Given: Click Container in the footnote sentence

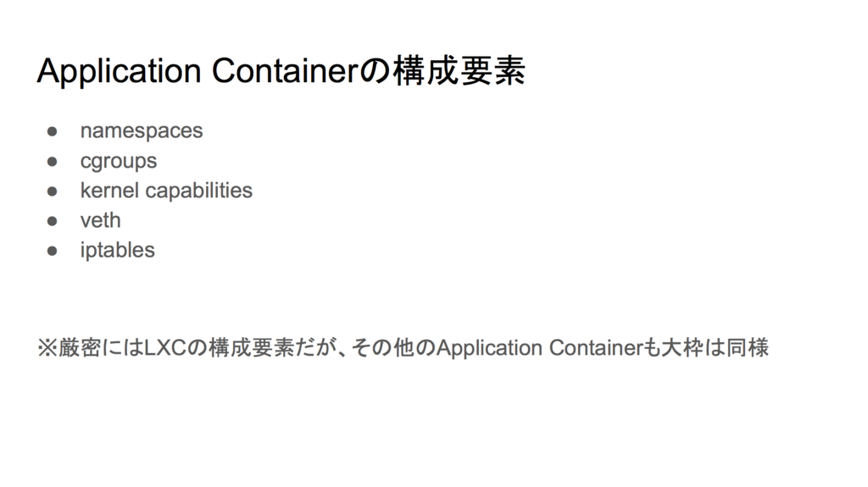Looking at the screenshot, I should click(595, 348).
